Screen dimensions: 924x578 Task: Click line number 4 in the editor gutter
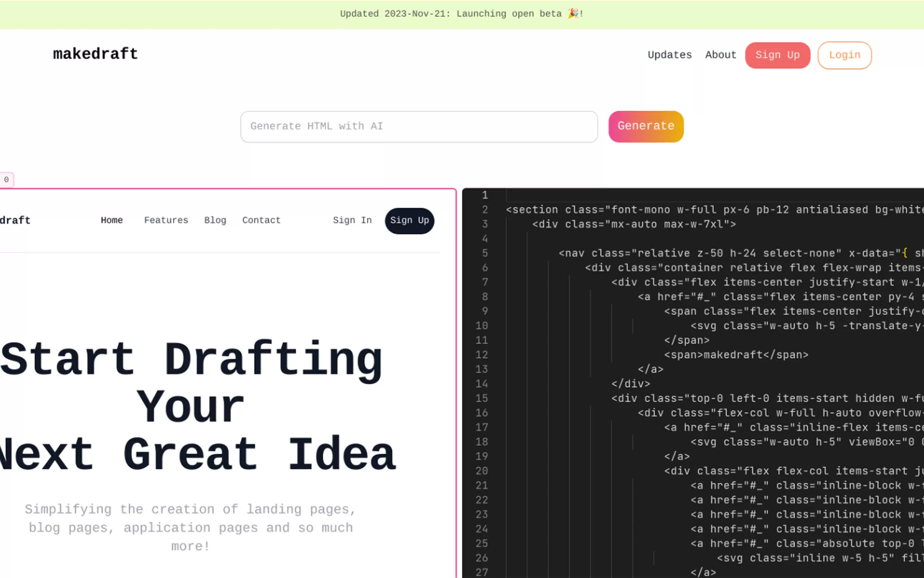click(485, 239)
